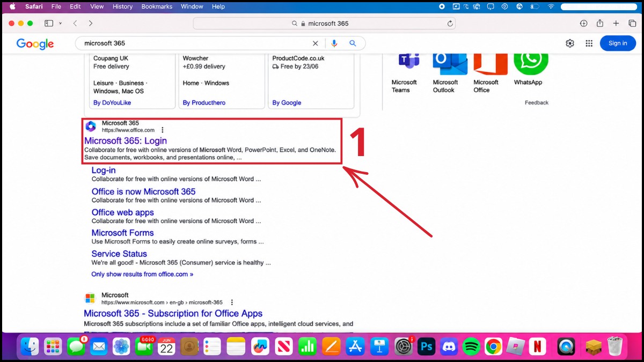
Task: Open Office is now Microsoft 365 sitelink
Action: click(143, 191)
